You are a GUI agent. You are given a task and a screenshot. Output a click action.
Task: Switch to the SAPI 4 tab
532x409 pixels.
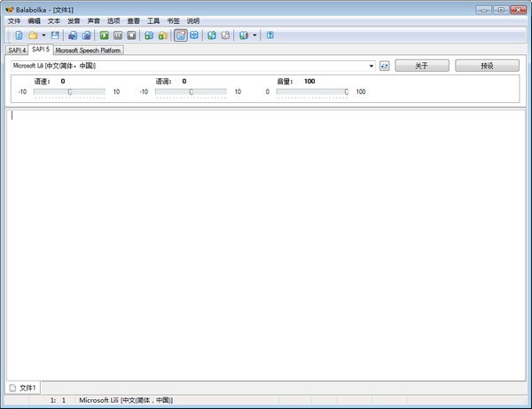tap(18, 51)
